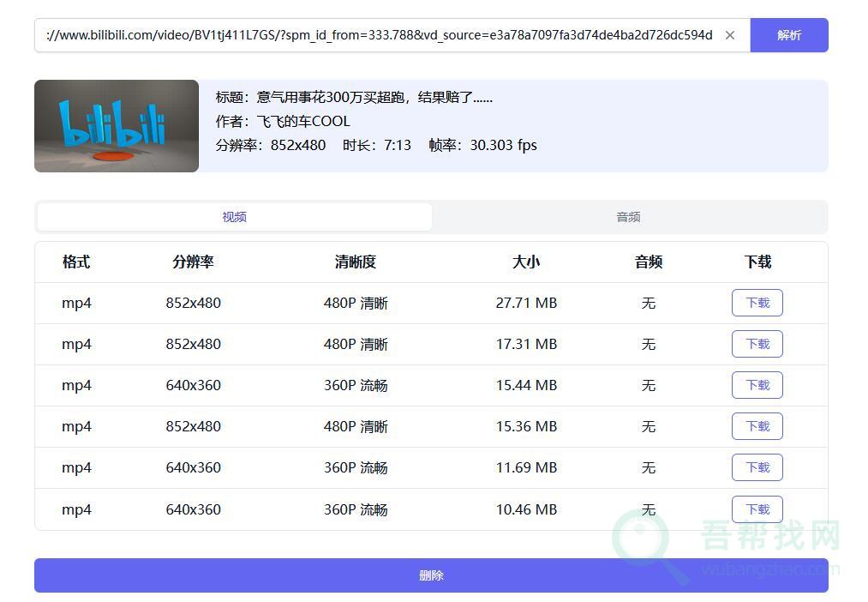
Task: Download the 15.44 MB 360P video
Action: (x=757, y=385)
